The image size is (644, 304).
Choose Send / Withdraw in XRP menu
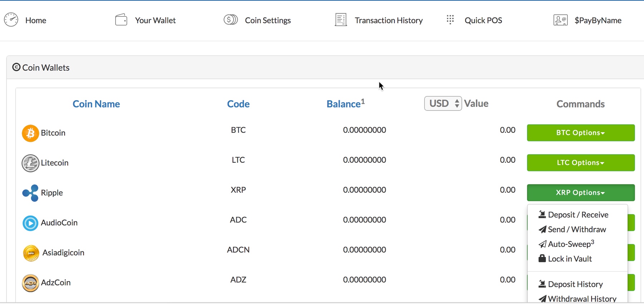tap(577, 229)
